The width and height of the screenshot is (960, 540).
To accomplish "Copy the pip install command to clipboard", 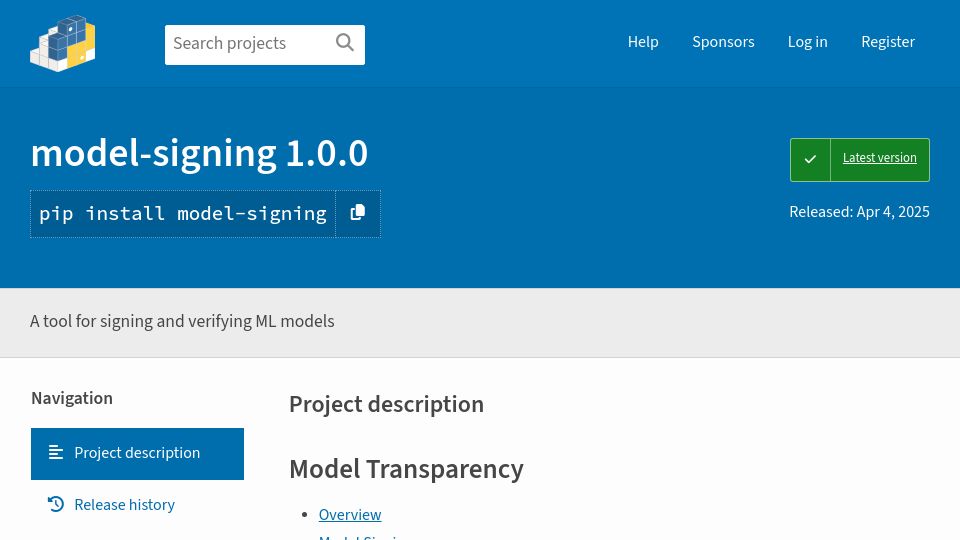I will click(358, 213).
